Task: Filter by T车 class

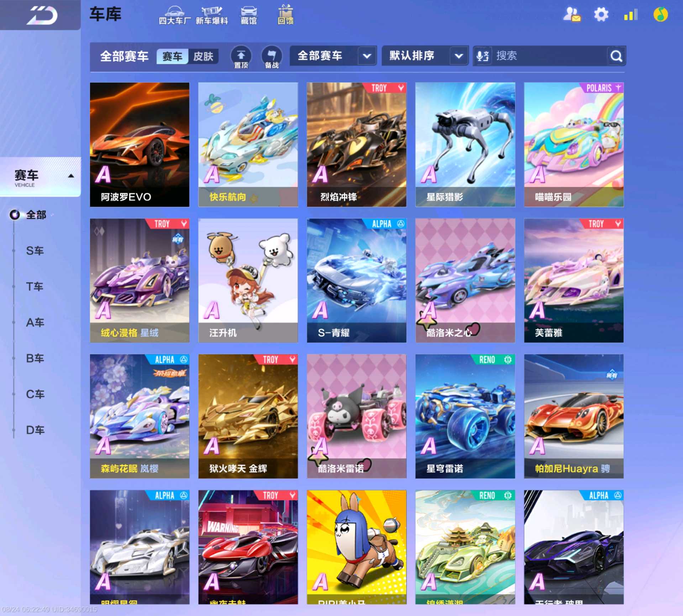Action: tap(35, 286)
